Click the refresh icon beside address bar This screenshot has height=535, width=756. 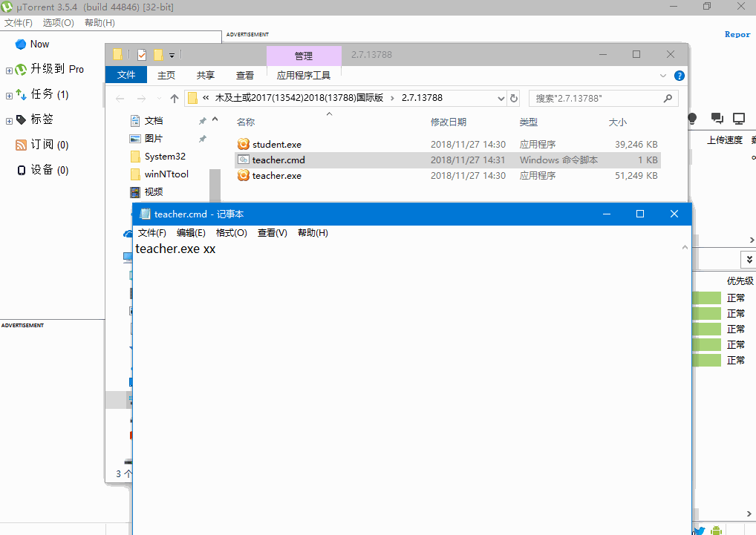[514, 98]
